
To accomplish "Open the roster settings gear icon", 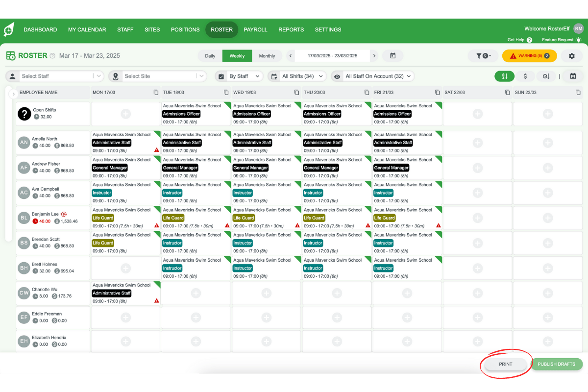I will point(571,56).
